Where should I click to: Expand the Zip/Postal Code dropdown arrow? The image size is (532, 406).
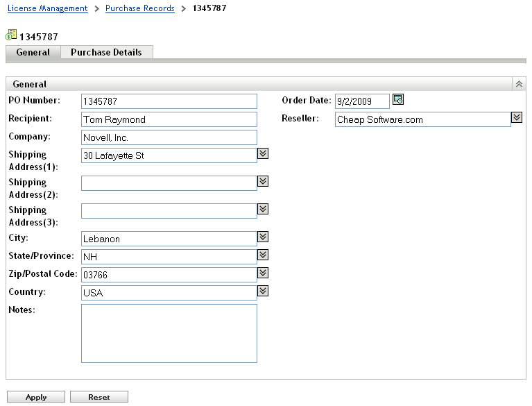pyautogui.click(x=263, y=273)
